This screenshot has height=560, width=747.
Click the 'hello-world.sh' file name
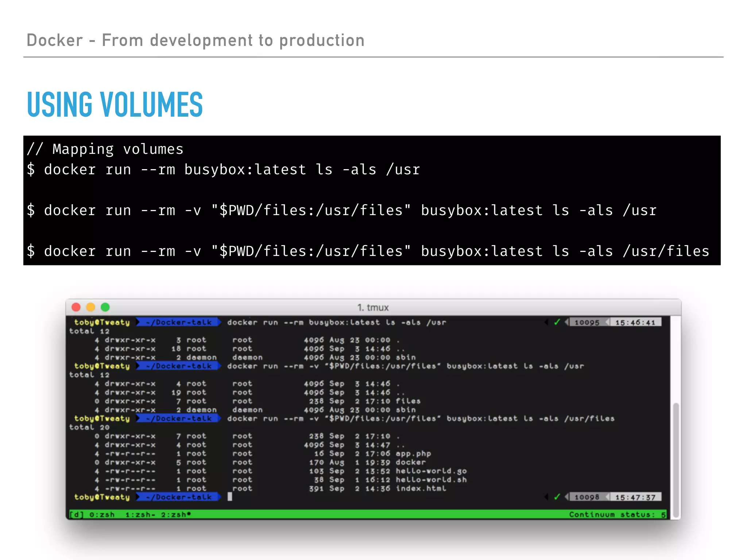431,480
